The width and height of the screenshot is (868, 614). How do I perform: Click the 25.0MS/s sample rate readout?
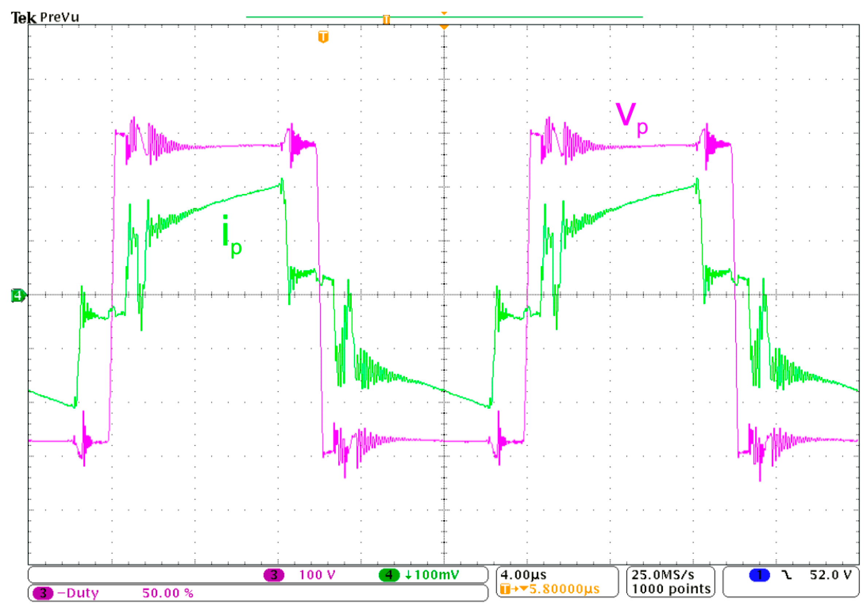pos(663,575)
